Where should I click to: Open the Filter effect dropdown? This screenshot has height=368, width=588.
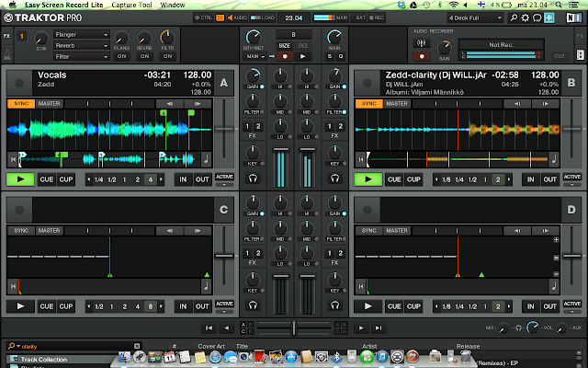pyautogui.click(x=82, y=56)
